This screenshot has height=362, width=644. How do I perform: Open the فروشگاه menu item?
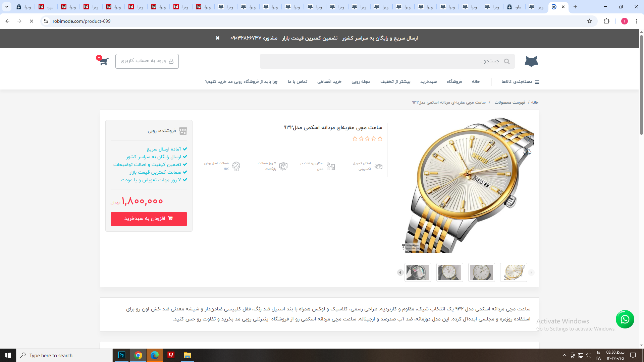tap(454, 81)
